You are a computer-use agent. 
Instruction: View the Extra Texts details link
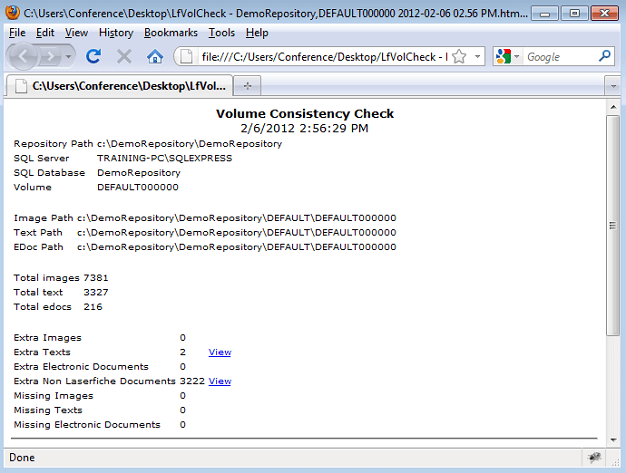click(x=220, y=352)
